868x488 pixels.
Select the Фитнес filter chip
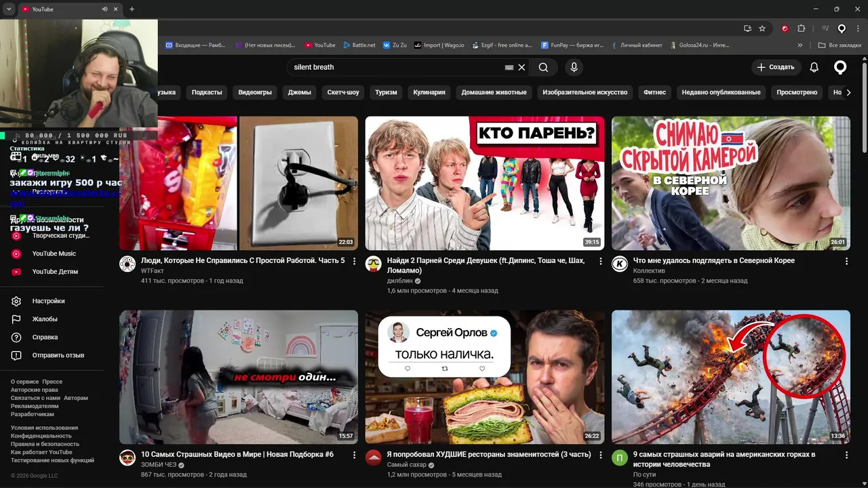pyautogui.click(x=654, y=92)
